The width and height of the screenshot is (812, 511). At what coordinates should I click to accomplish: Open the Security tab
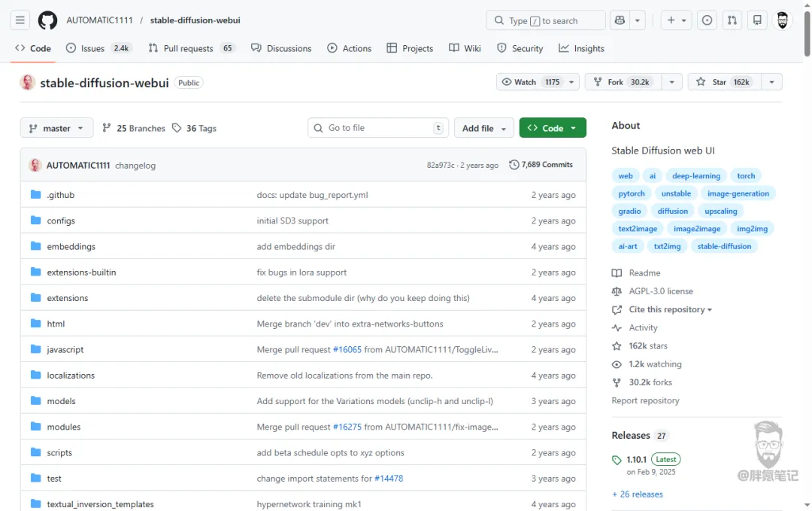tap(520, 48)
